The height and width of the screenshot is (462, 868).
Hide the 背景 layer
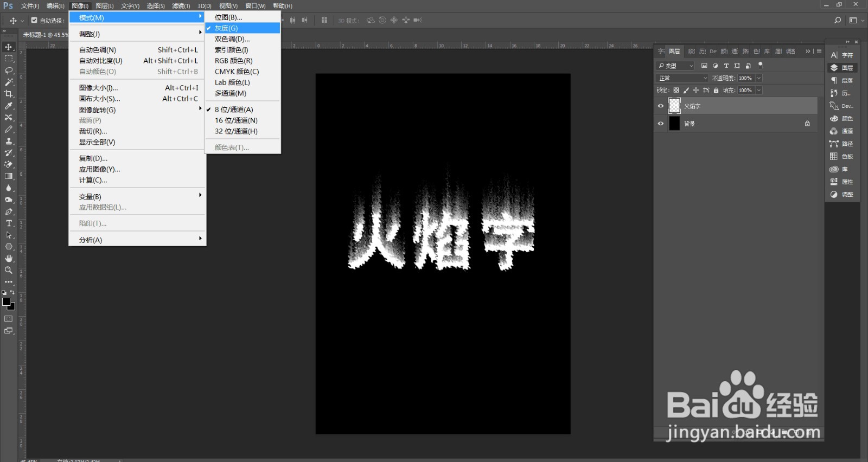pyautogui.click(x=661, y=124)
